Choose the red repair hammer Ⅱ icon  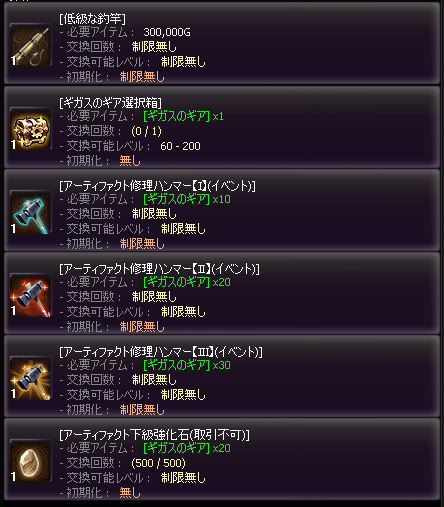tap(30, 296)
